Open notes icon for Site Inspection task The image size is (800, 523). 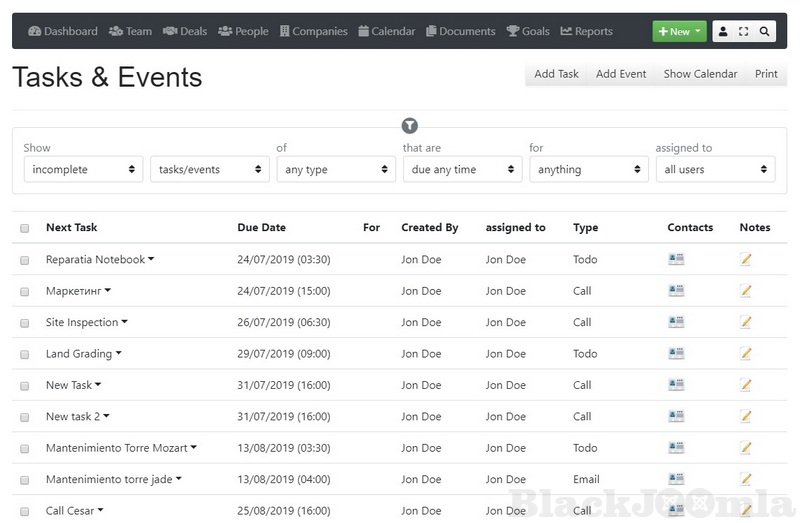(x=745, y=323)
